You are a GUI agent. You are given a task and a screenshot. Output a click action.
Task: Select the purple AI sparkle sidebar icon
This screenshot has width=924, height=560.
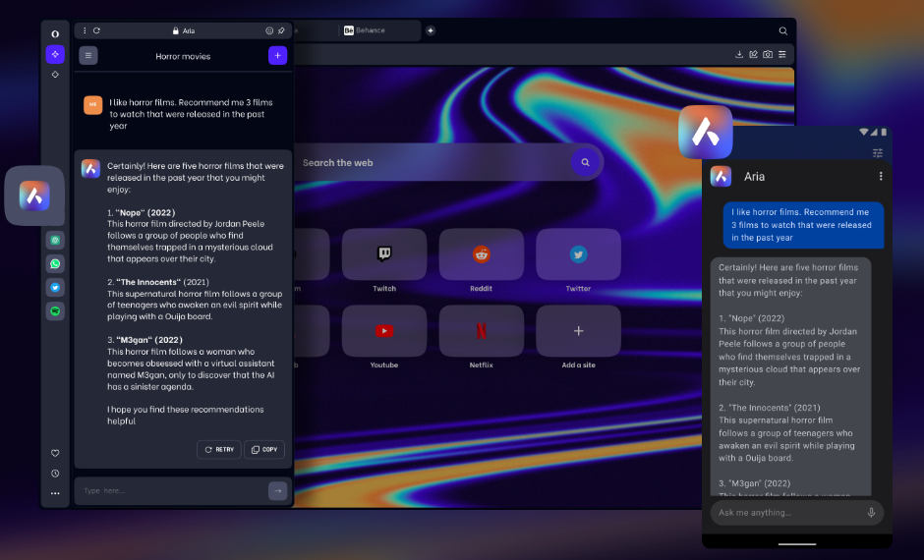(x=55, y=54)
